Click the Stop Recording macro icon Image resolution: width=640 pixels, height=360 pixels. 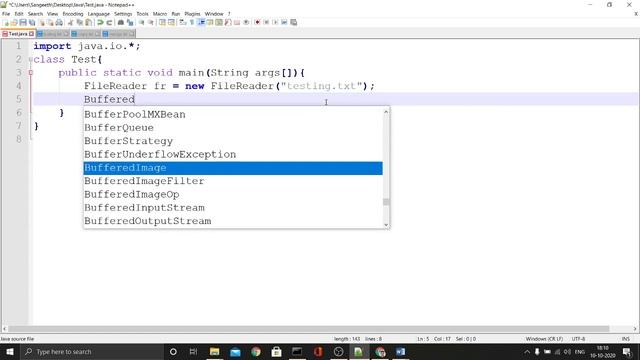[267, 22]
